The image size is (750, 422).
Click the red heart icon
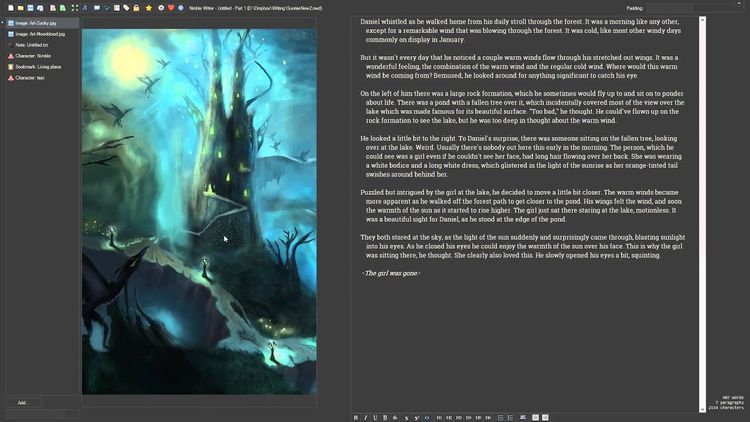point(171,8)
